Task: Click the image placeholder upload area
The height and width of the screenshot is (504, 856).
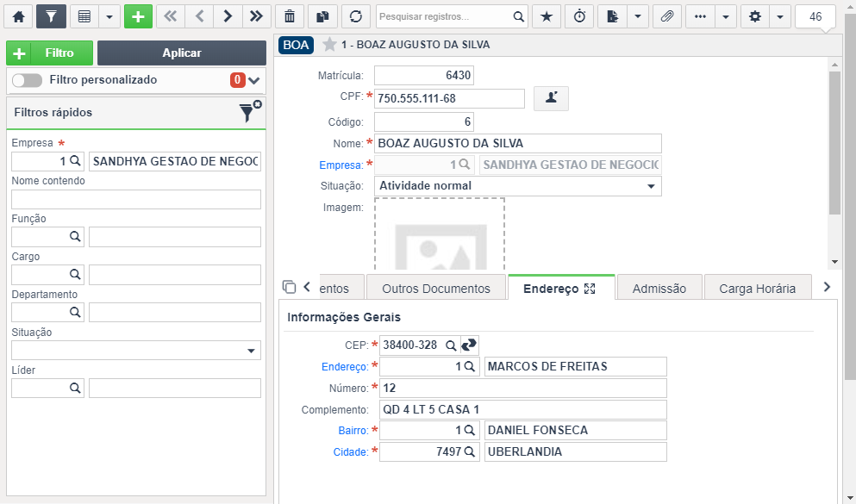Action: pos(440,235)
